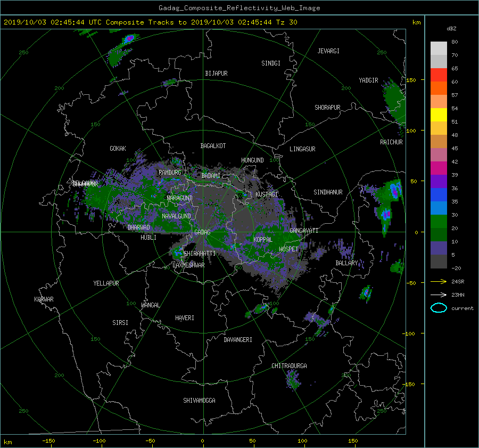Screen dimensions: 479x448
Task: Click the HUBLI city label
Action: click(x=148, y=237)
